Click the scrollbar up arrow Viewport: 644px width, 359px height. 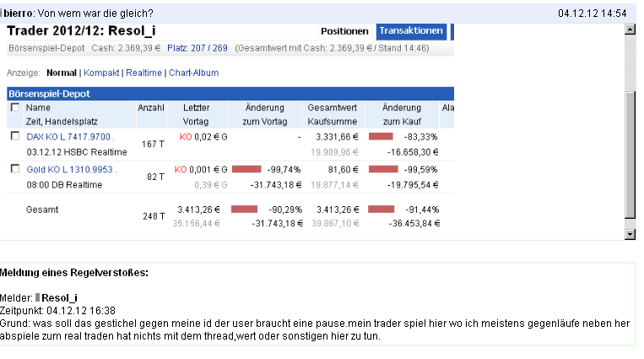629,30
